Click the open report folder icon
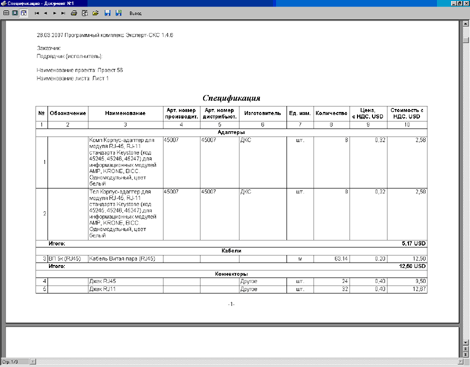The width and height of the screenshot is (470, 367). (95, 13)
